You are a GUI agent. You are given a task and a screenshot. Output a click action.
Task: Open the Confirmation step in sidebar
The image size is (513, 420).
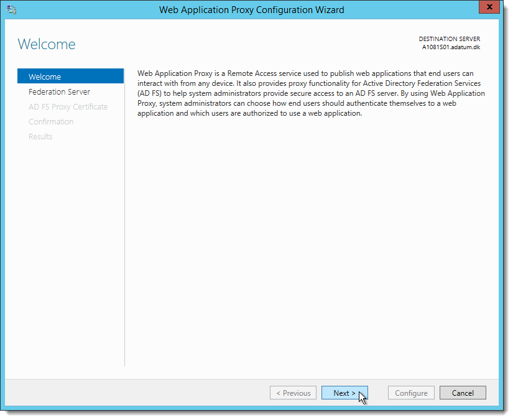point(51,122)
